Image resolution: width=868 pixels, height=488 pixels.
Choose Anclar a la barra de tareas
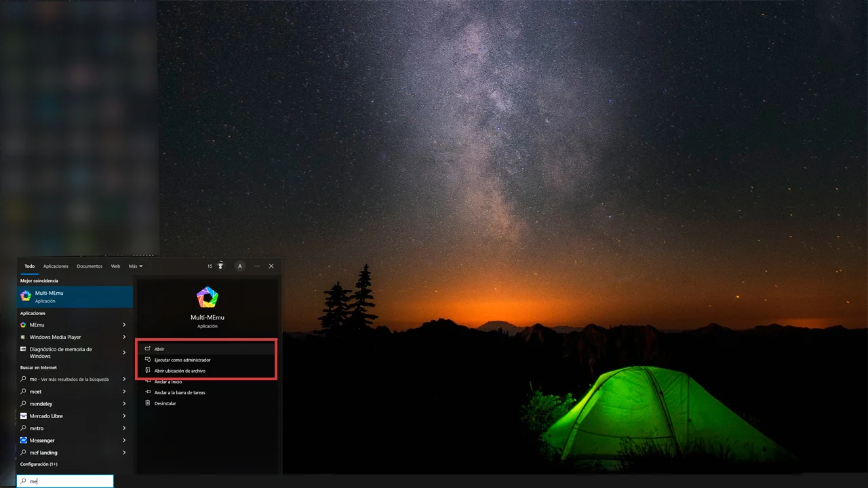click(x=180, y=392)
